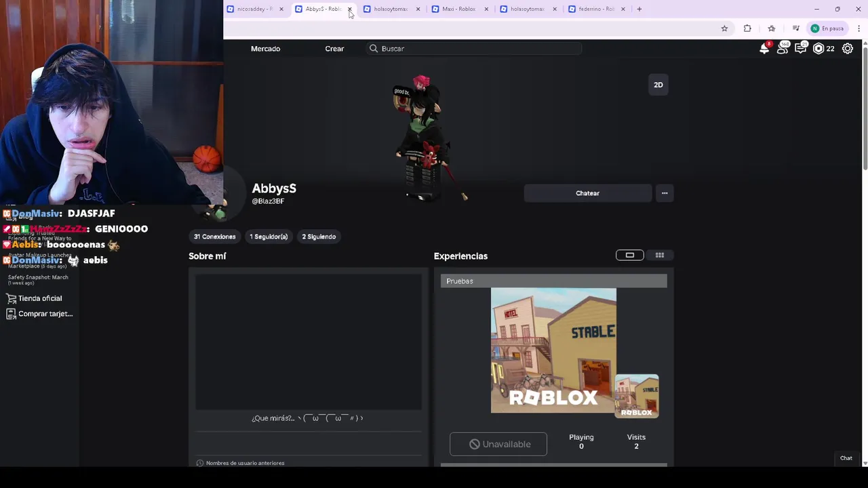Image resolution: width=868 pixels, height=488 pixels.
Task: Click the 'En pausa' profile chip
Action: tap(827, 28)
